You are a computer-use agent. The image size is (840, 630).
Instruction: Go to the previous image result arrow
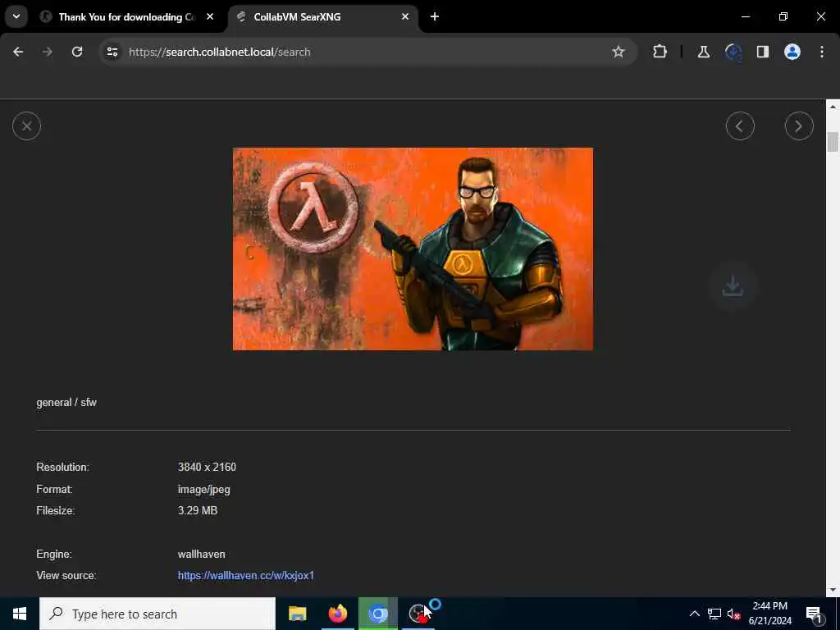tap(740, 126)
